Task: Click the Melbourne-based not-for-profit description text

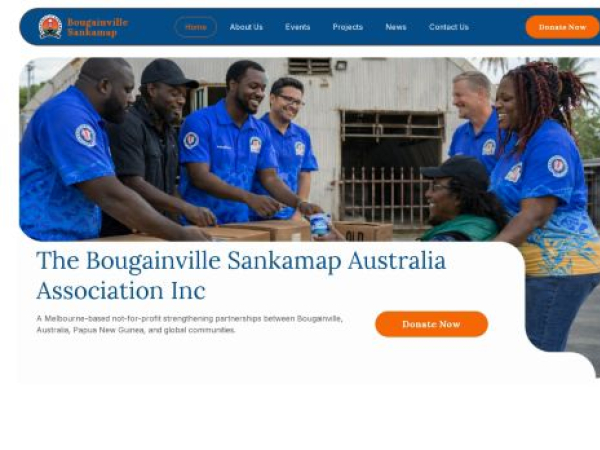Action: pyautogui.click(x=189, y=324)
